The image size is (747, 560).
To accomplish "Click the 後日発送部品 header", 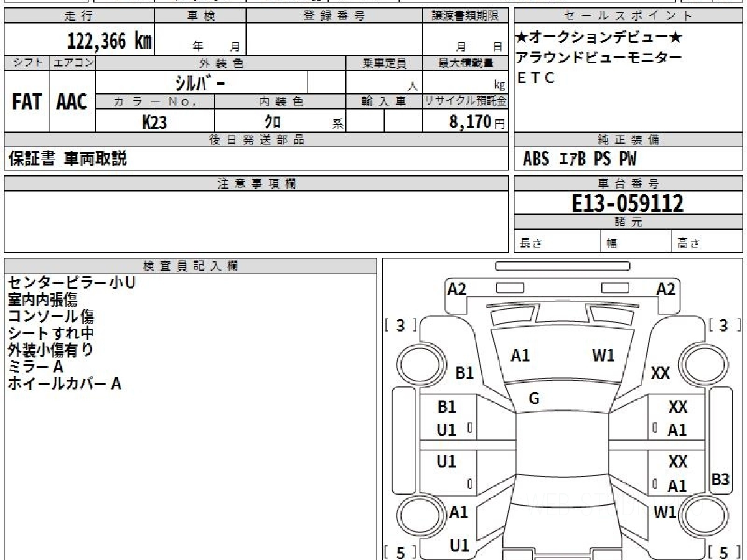I will [256, 140].
